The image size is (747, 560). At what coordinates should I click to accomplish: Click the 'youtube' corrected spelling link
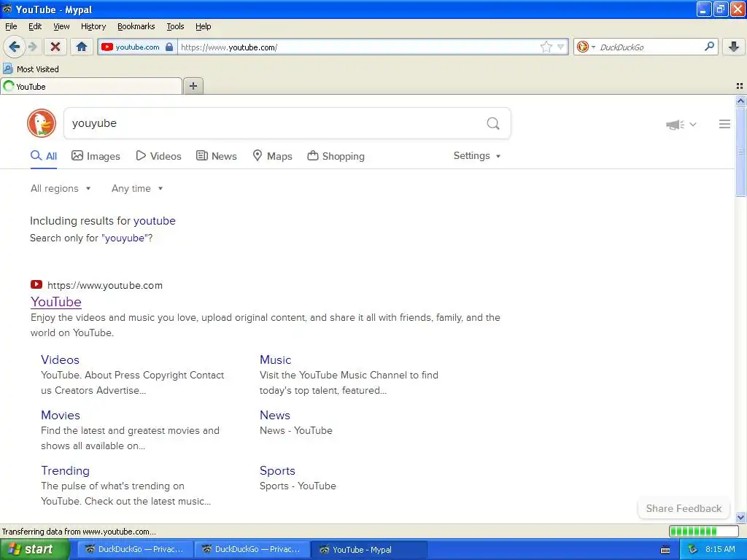tap(155, 220)
